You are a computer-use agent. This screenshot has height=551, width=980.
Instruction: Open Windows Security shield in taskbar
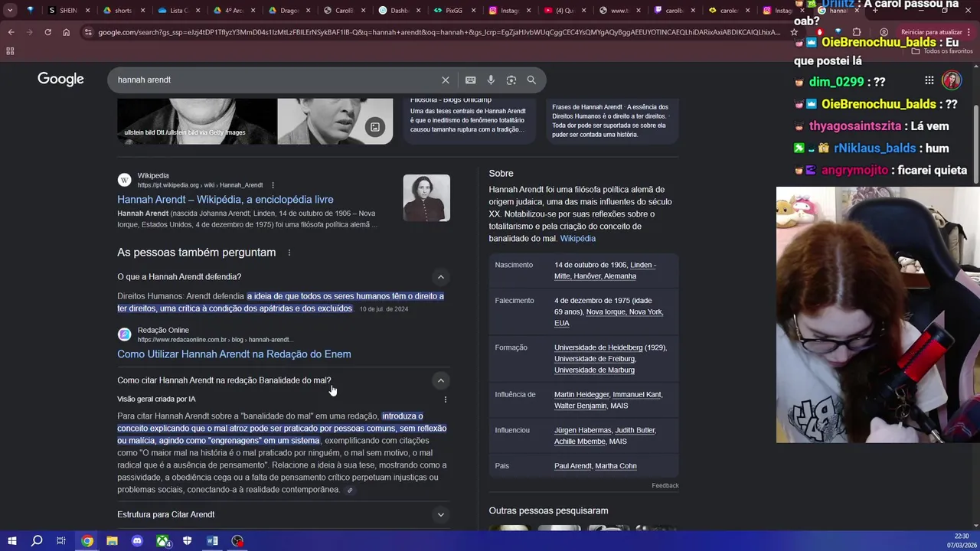coord(187,541)
